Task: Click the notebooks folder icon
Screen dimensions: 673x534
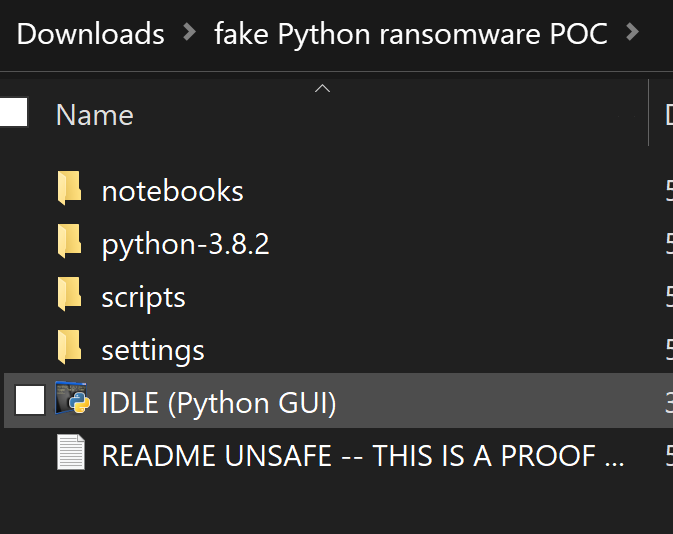Action: pos(69,190)
